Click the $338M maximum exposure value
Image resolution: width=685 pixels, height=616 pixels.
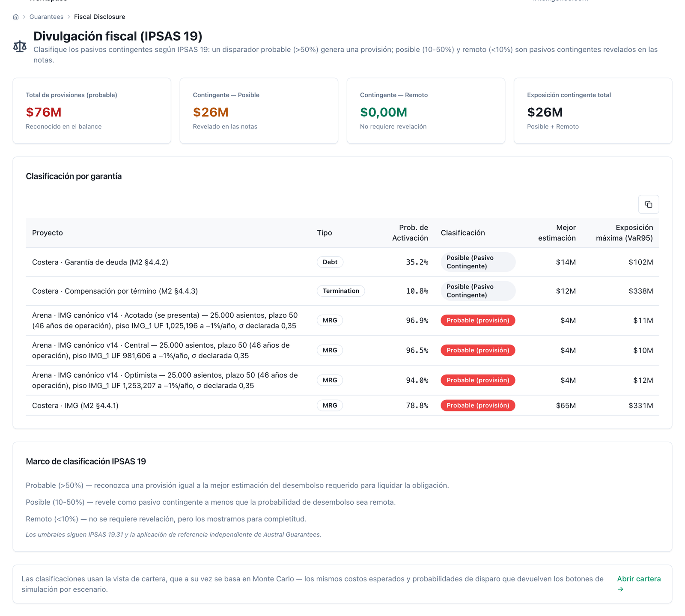coord(641,291)
